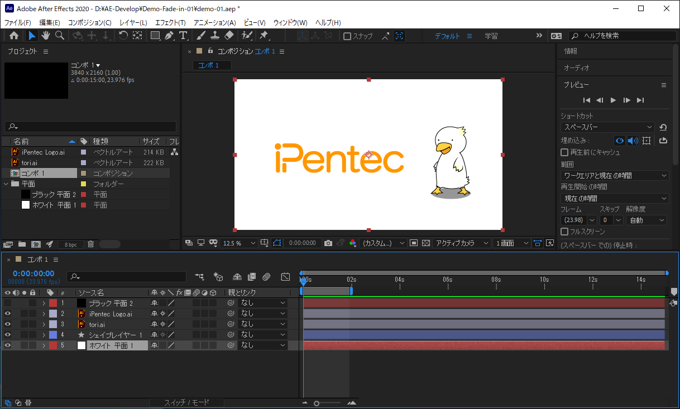Hide the ホワイト 平面 1 layer
This screenshot has height=409, width=680.
click(x=8, y=345)
